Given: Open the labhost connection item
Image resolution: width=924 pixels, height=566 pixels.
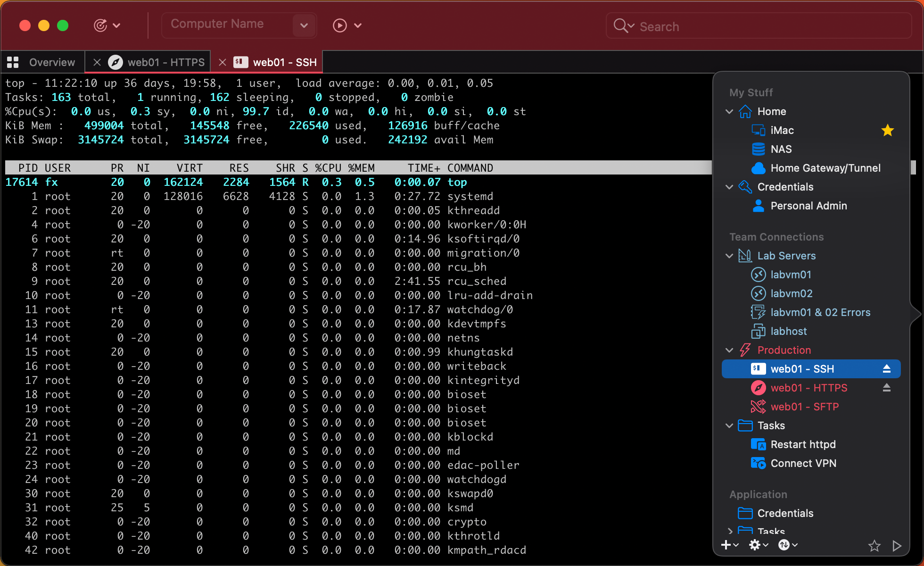Looking at the screenshot, I should pyautogui.click(x=788, y=331).
